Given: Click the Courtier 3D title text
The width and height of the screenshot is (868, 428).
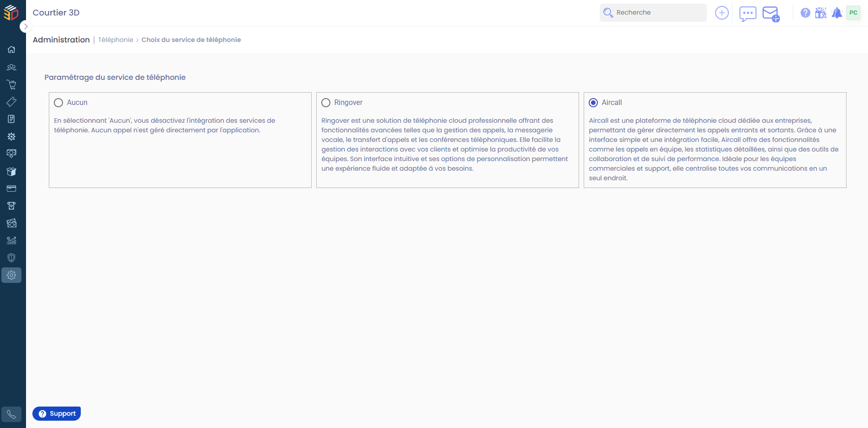Looking at the screenshot, I should tap(56, 12).
